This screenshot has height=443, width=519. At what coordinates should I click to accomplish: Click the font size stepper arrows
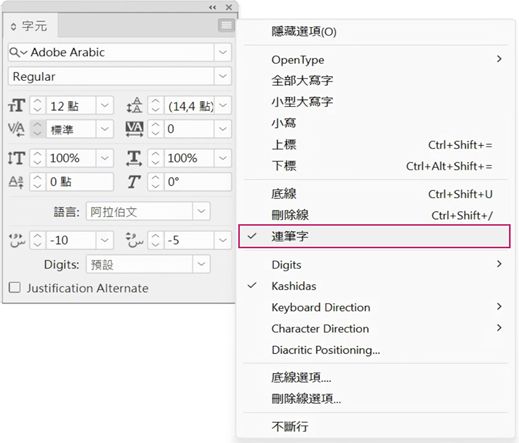pos(37,106)
